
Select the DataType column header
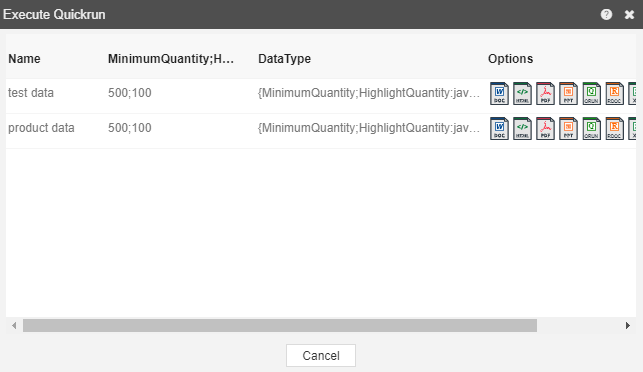(x=284, y=59)
